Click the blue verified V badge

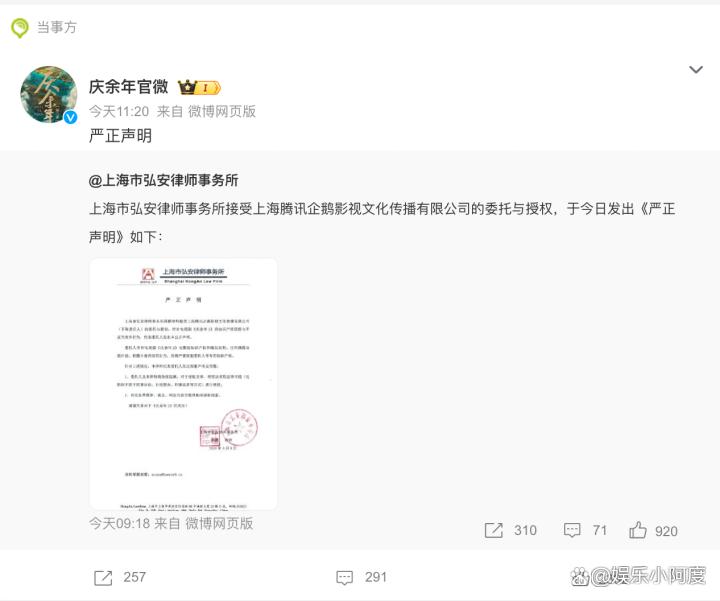(x=70, y=118)
